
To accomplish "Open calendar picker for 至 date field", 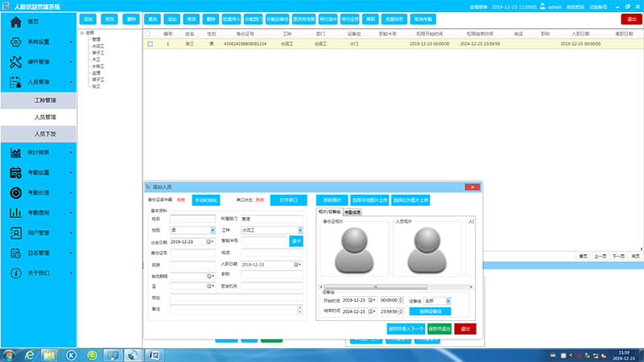I will click(210, 286).
